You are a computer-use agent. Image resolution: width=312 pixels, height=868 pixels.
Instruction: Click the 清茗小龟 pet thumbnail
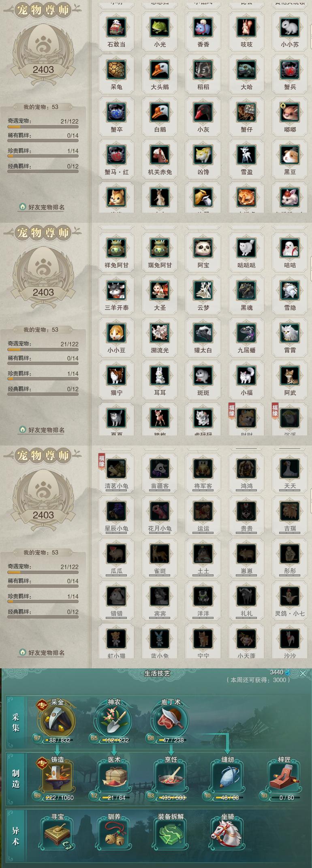point(117,469)
